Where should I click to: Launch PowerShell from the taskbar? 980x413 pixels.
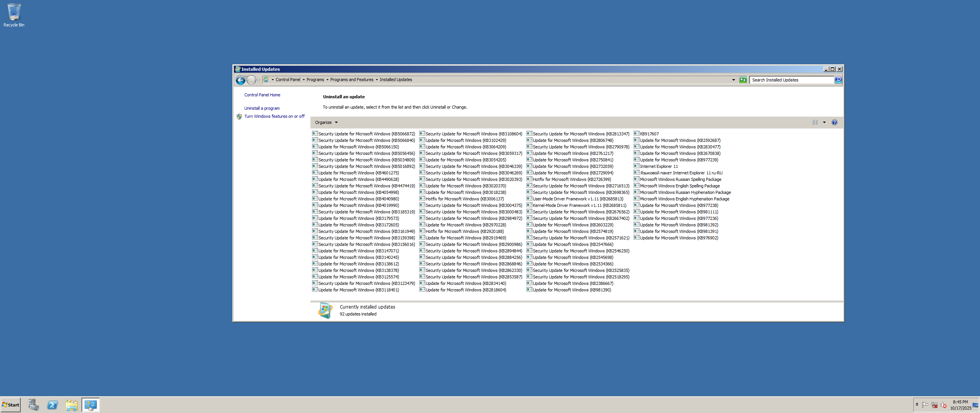pos(52,405)
